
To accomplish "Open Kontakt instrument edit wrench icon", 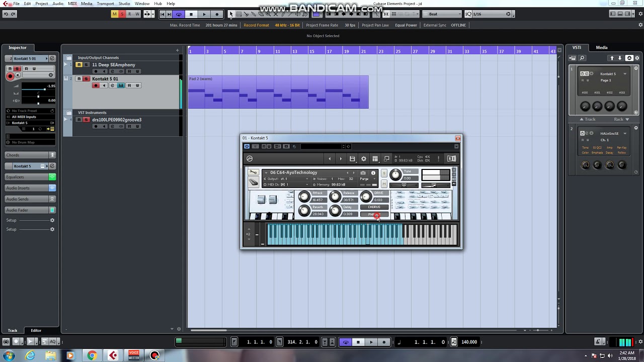I will click(253, 172).
